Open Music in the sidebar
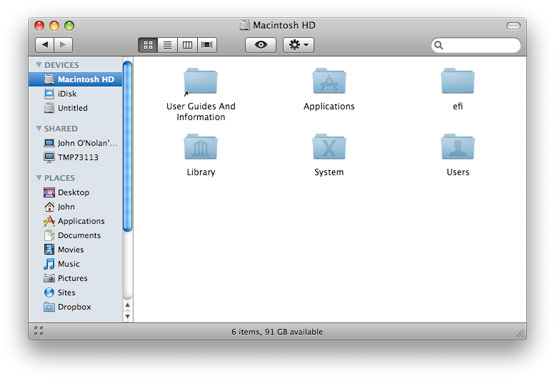Image resolution: width=555 pixels, height=379 pixels. [x=75, y=264]
